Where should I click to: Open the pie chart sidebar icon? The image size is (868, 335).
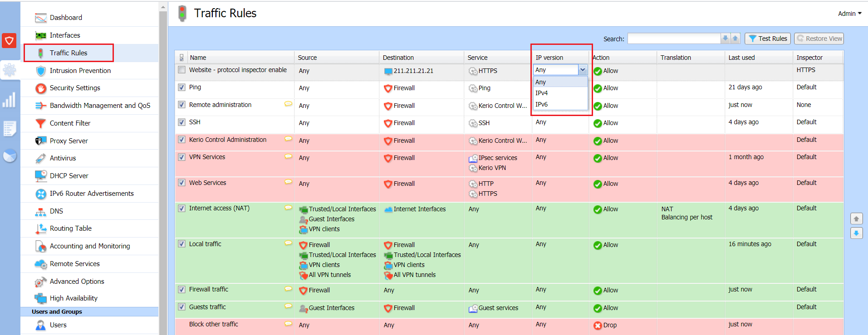coord(10,155)
